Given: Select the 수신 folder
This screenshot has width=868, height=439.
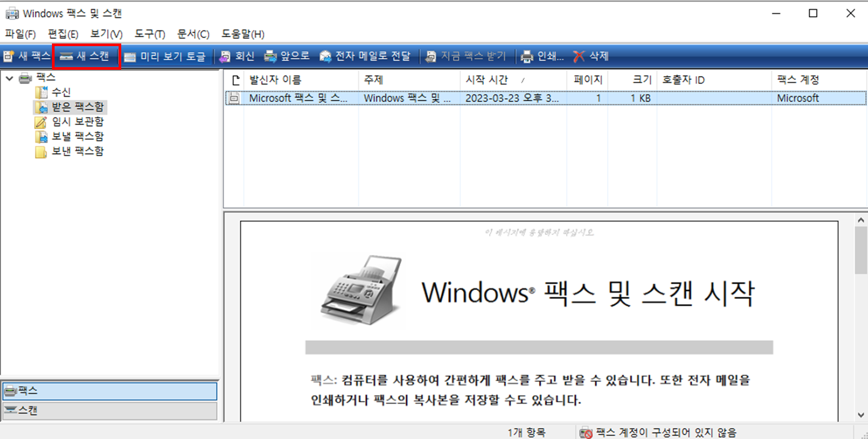Looking at the screenshot, I should pos(61,92).
